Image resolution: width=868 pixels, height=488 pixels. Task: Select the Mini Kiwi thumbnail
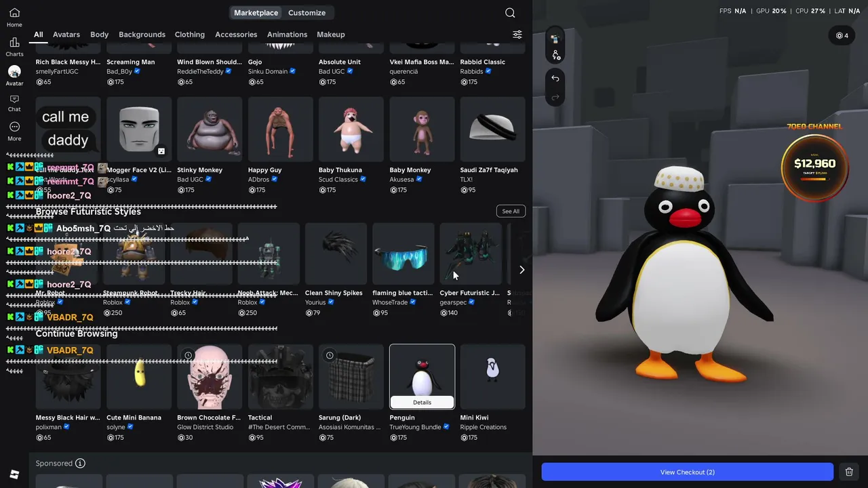(492, 377)
